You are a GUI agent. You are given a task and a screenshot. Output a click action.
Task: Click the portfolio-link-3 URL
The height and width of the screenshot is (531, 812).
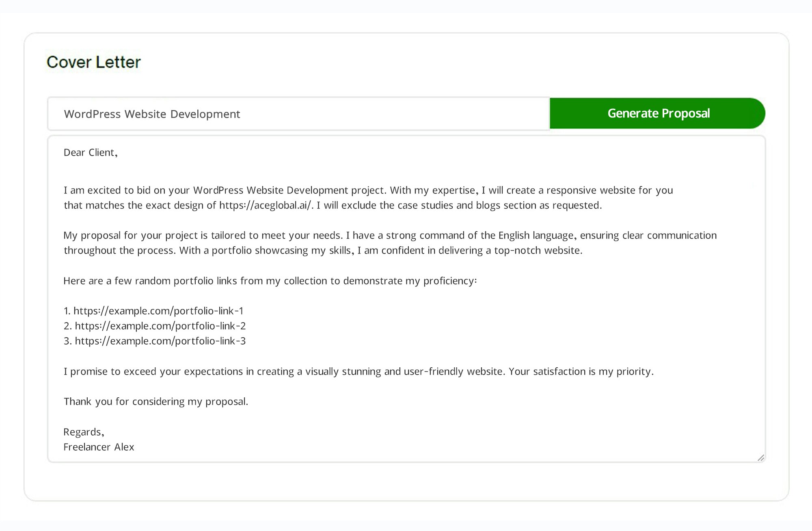160,341
